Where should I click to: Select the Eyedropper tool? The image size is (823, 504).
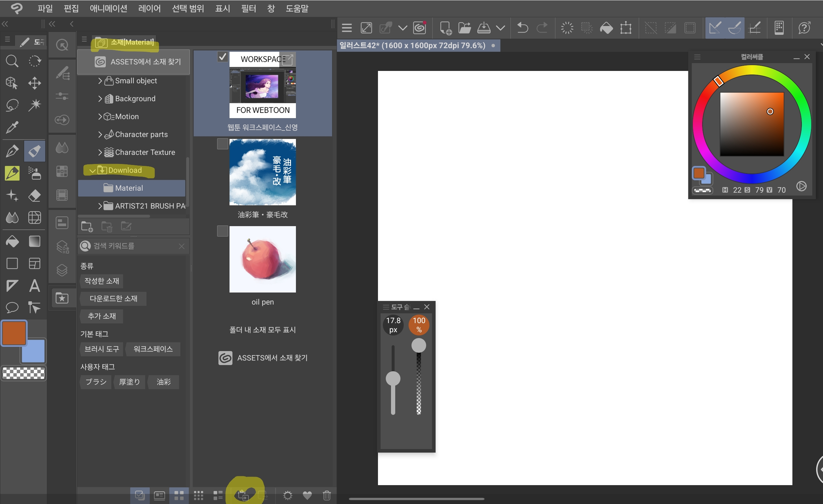point(12,127)
